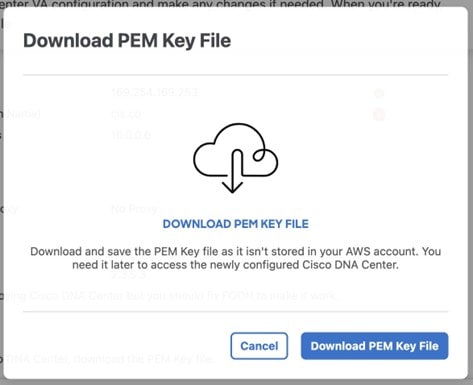Select the Download PEM Key File dialog heading
This screenshot has width=473, height=385.
[127, 41]
